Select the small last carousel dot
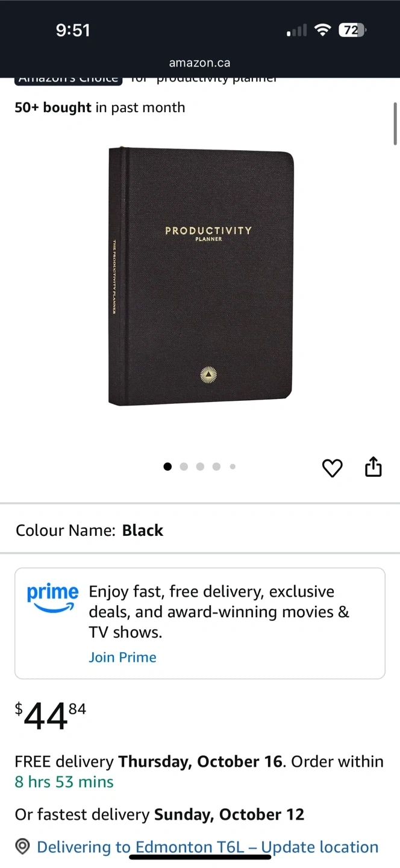 tap(233, 467)
